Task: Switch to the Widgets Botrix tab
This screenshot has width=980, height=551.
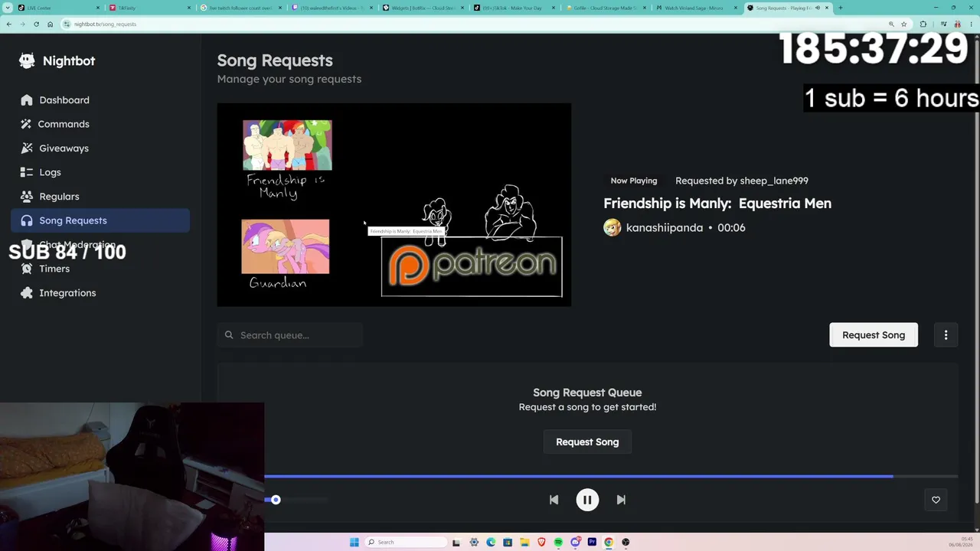Action: (423, 8)
